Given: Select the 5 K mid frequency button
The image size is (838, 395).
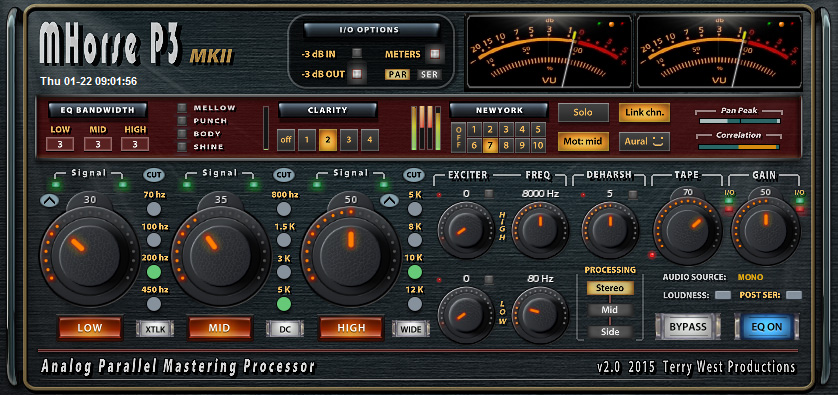Looking at the screenshot, I should pyautogui.click(x=284, y=304).
